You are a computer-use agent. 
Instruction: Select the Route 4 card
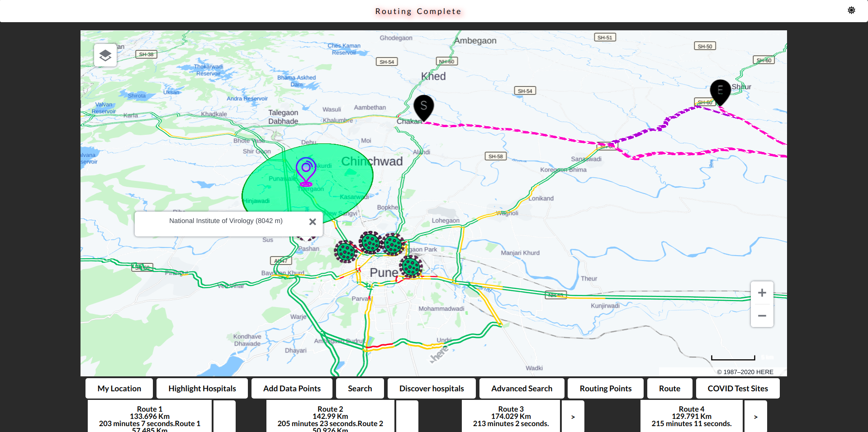click(x=692, y=417)
